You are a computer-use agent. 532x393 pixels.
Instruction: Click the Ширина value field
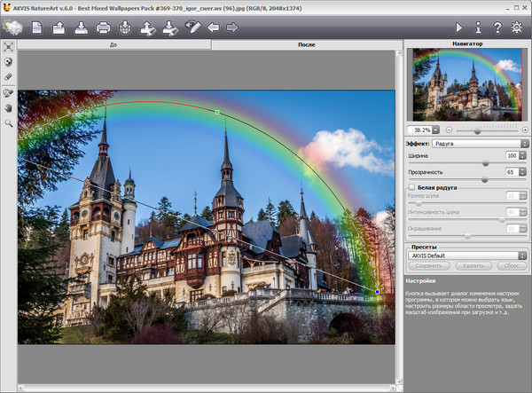(511, 155)
